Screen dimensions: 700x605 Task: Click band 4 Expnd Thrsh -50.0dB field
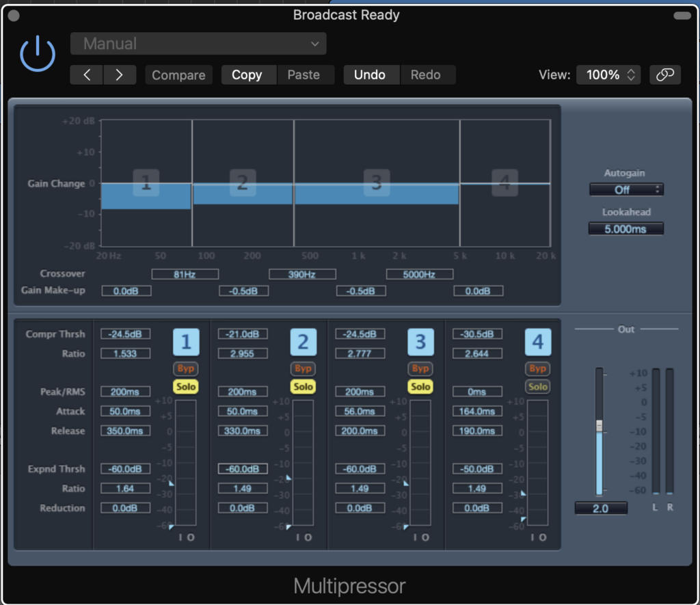tap(477, 469)
